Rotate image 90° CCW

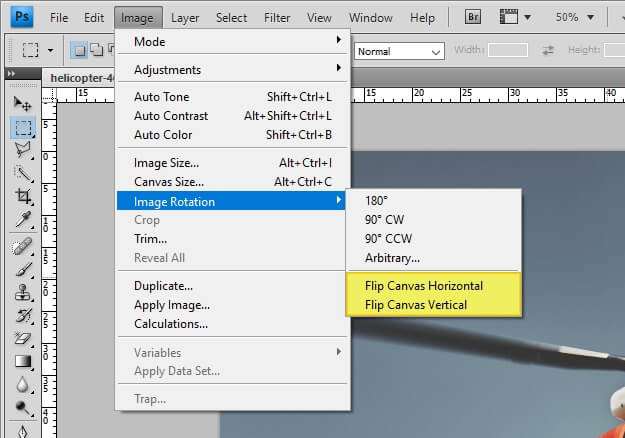[x=434, y=239]
